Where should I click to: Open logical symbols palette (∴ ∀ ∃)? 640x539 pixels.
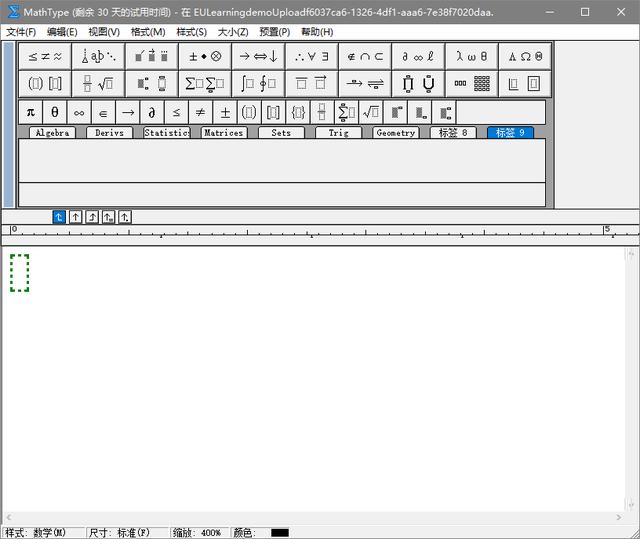point(312,56)
